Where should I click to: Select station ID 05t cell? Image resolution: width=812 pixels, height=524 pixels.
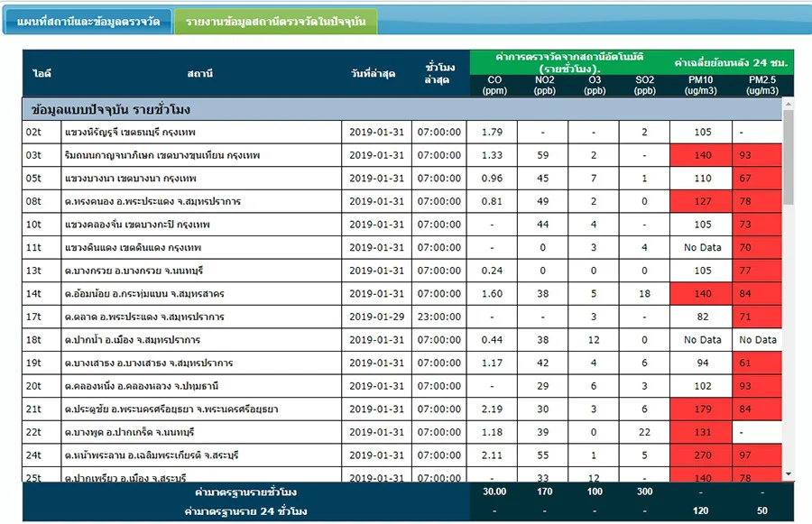point(42,178)
